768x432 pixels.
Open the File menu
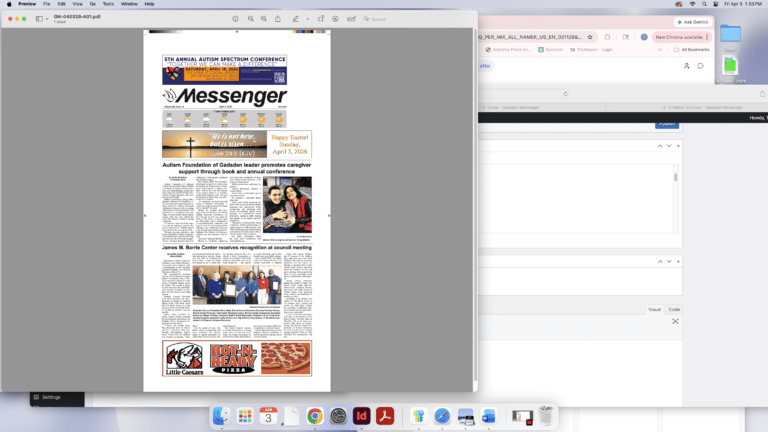point(47,4)
